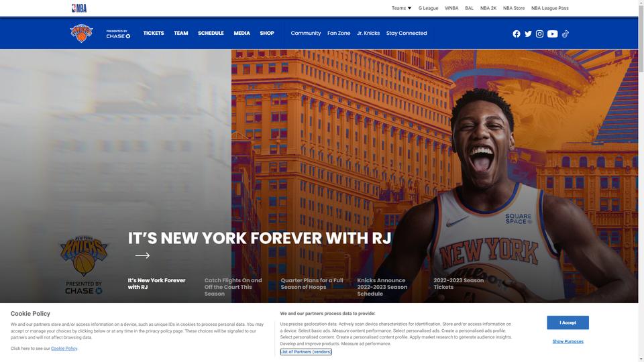The image size is (644, 362).
Task: Select the It's New York Forever with RJ slide tab
Action: tap(156, 284)
